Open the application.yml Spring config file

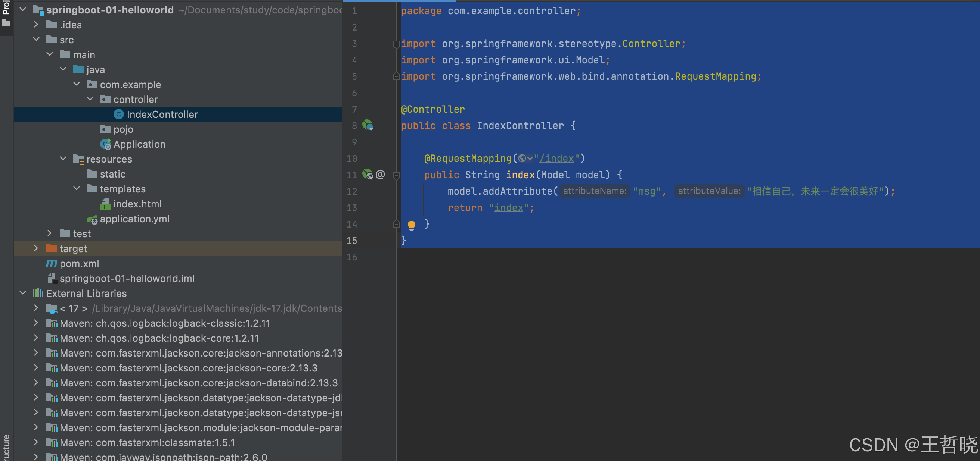point(134,219)
